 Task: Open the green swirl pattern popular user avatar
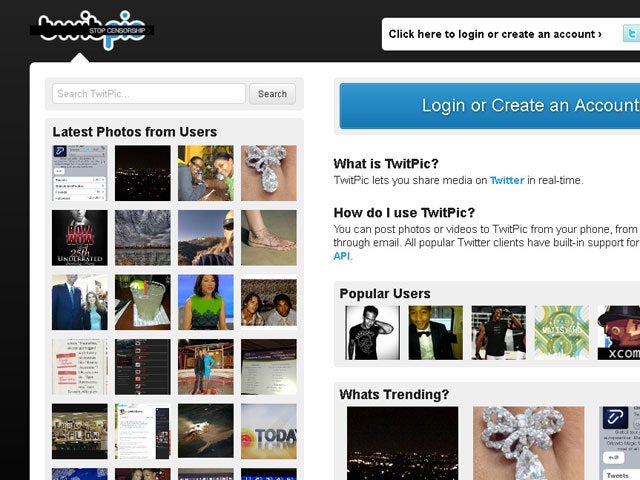point(562,333)
